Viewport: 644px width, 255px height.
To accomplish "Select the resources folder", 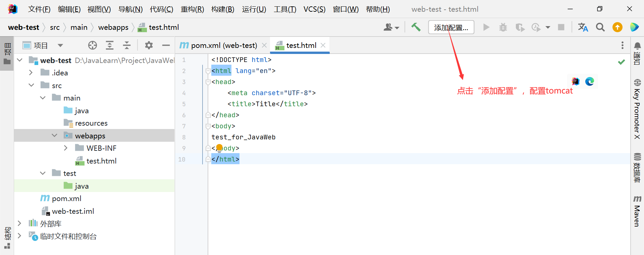I will click(x=91, y=123).
